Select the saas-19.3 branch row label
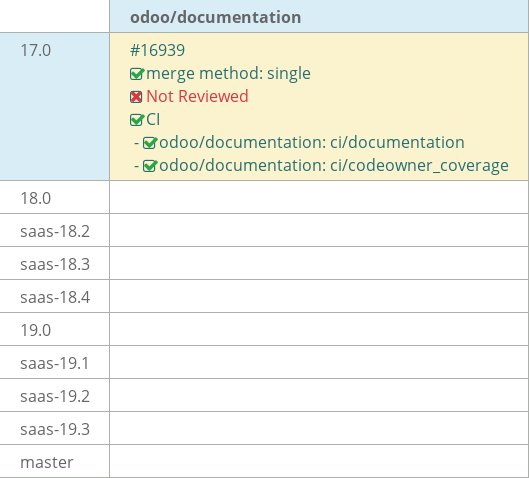The height and width of the screenshot is (478, 529). click(x=55, y=429)
